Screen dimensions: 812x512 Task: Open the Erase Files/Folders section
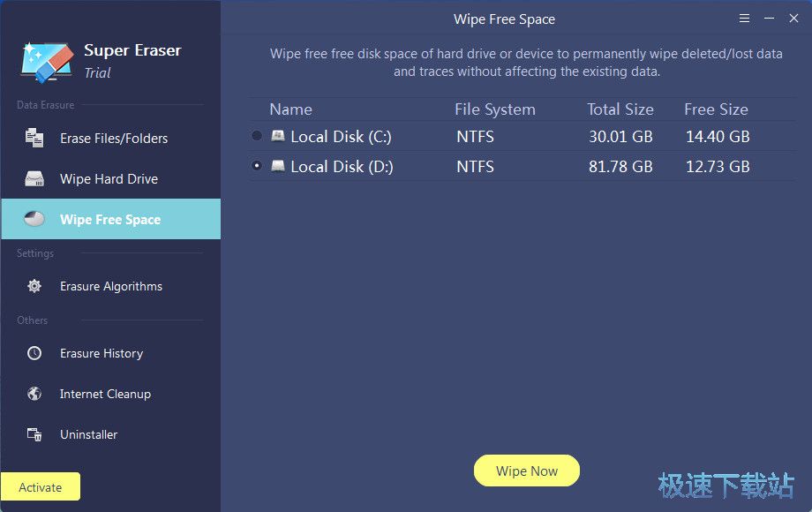(113, 139)
